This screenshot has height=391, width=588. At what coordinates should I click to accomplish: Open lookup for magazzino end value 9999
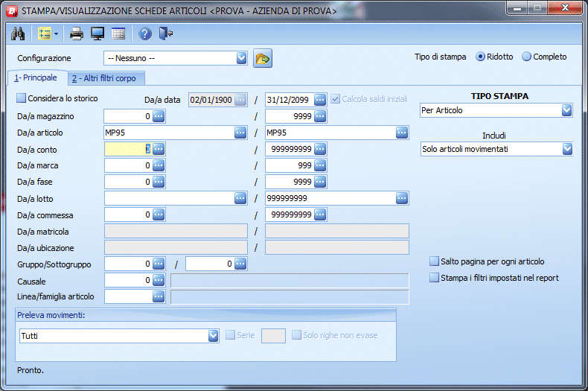pos(320,116)
